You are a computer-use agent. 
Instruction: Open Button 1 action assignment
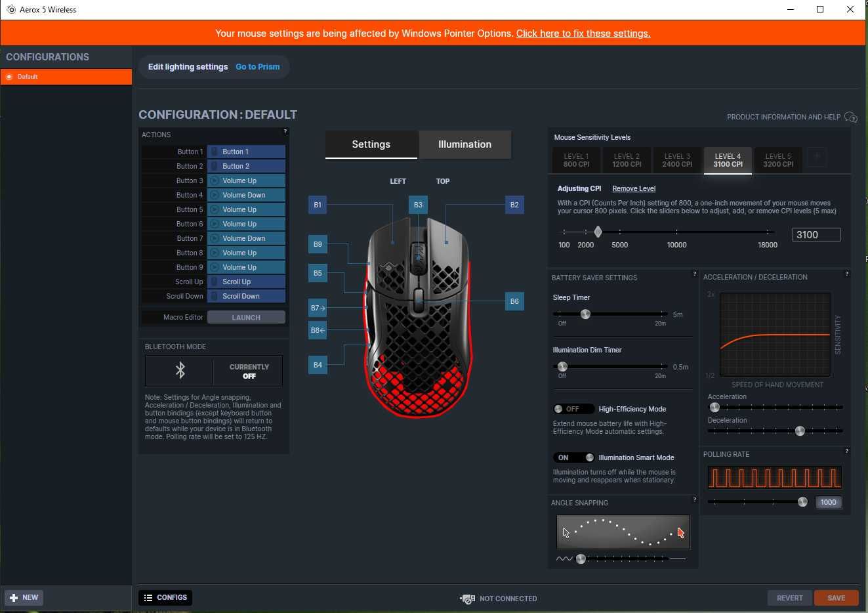pos(246,152)
